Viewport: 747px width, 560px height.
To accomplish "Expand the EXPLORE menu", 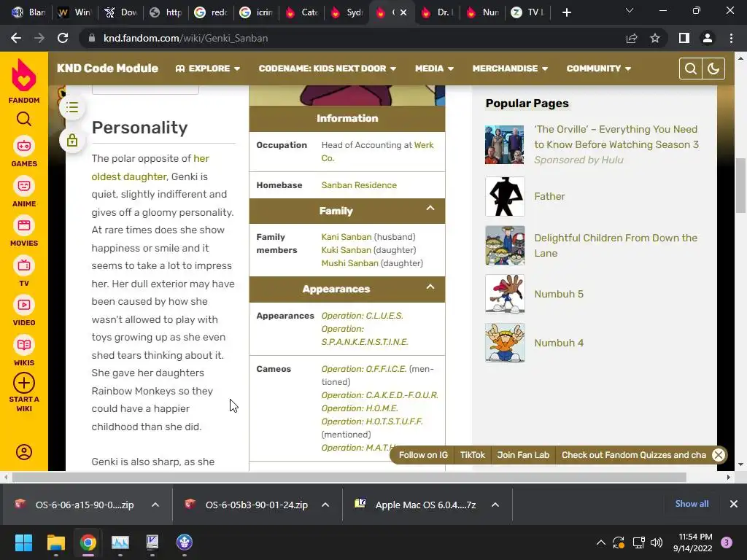I will [x=208, y=69].
